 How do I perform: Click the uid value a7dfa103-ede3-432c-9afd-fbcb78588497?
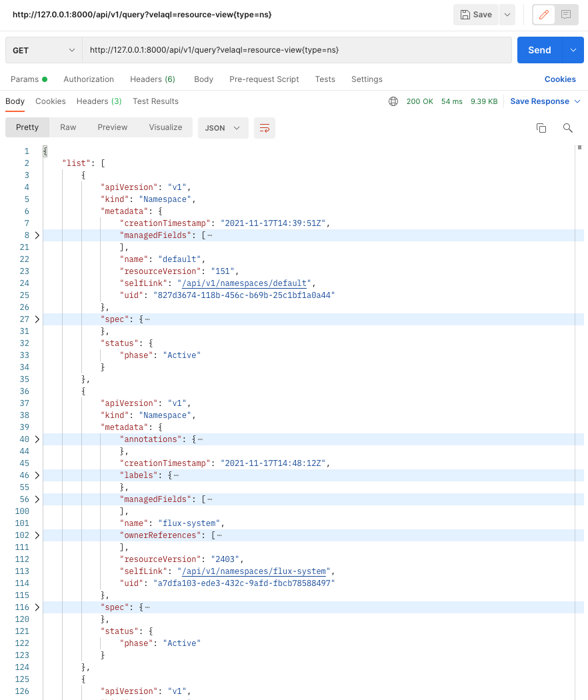[244, 583]
